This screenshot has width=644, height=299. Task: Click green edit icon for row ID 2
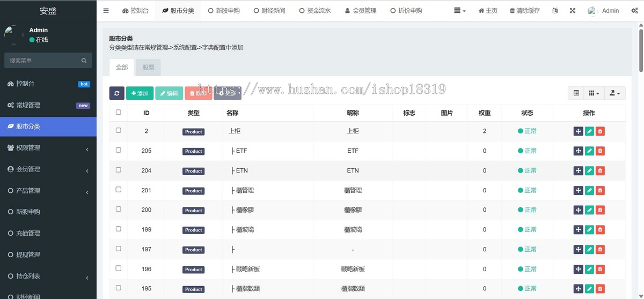tap(589, 131)
